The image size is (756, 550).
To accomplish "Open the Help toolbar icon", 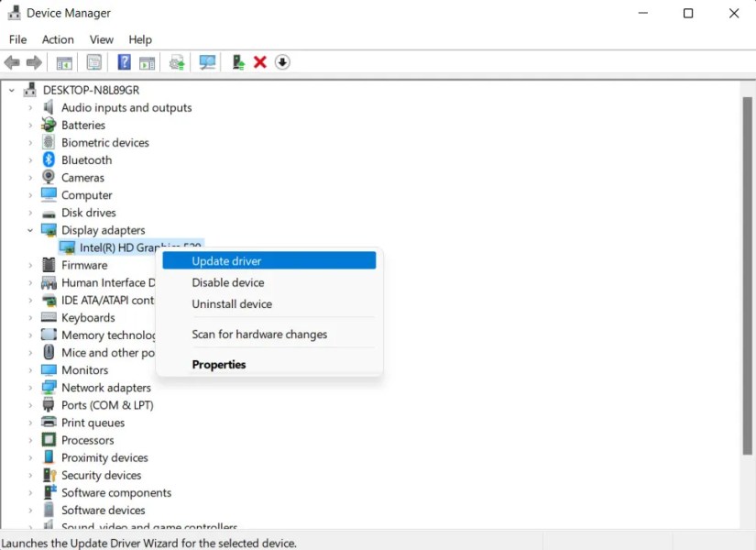I will [124, 61].
